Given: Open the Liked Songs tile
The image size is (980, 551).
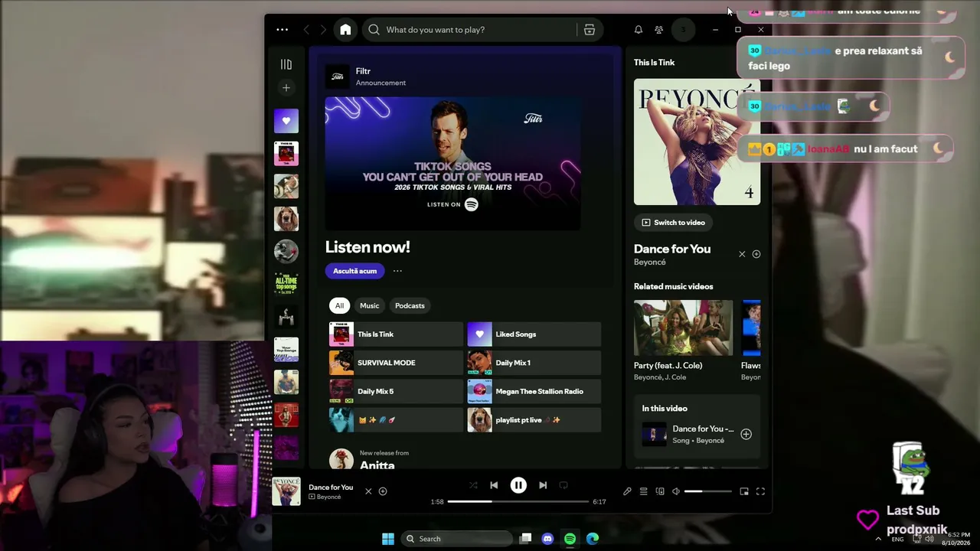Looking at the screenshot, I should coord(534,334).
